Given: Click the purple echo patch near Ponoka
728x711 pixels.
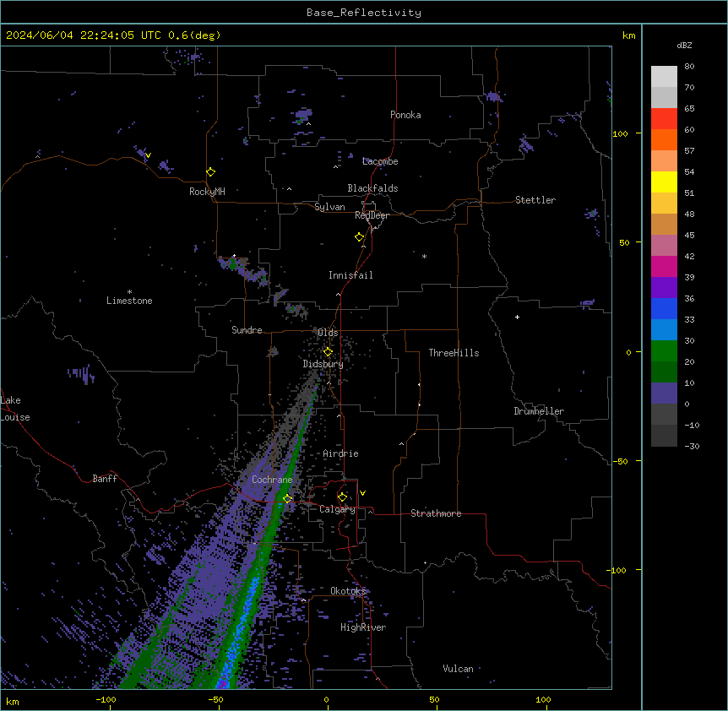Looking at the screenshot, I should click(x=304, y=114).
